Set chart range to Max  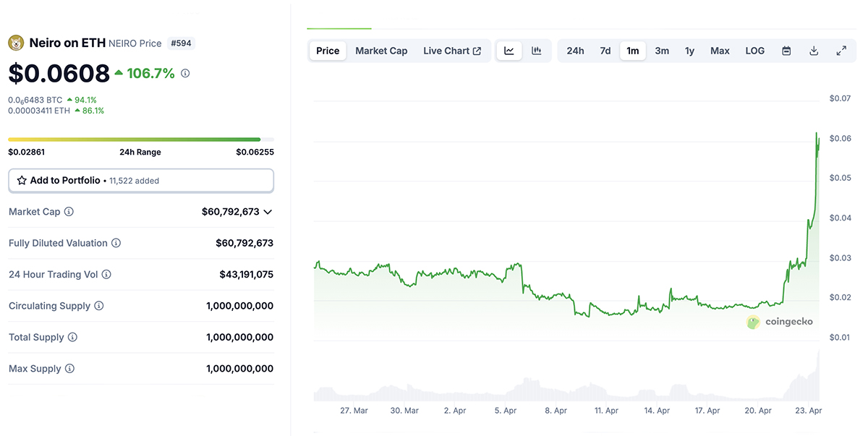pos(720,51)
